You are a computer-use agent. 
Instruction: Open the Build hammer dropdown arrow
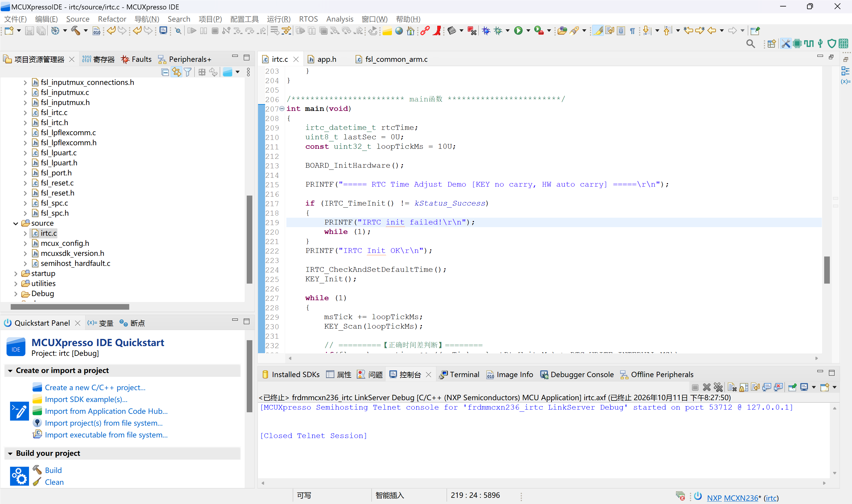tap(85, 31)
